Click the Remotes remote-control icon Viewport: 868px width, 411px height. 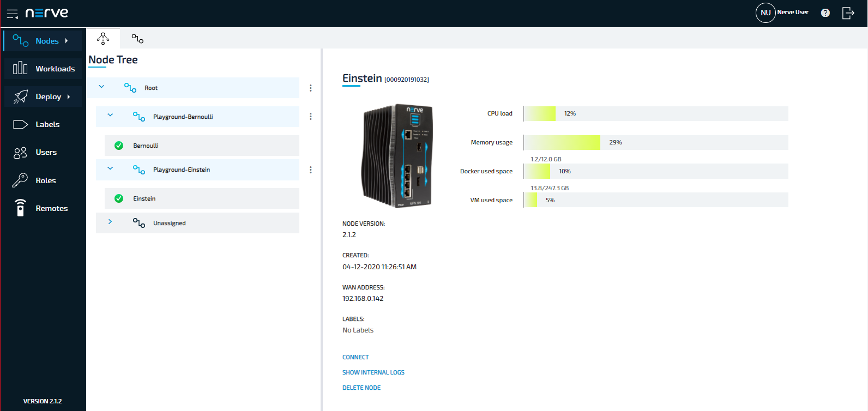pyautogui.click(x=20, y=208)
